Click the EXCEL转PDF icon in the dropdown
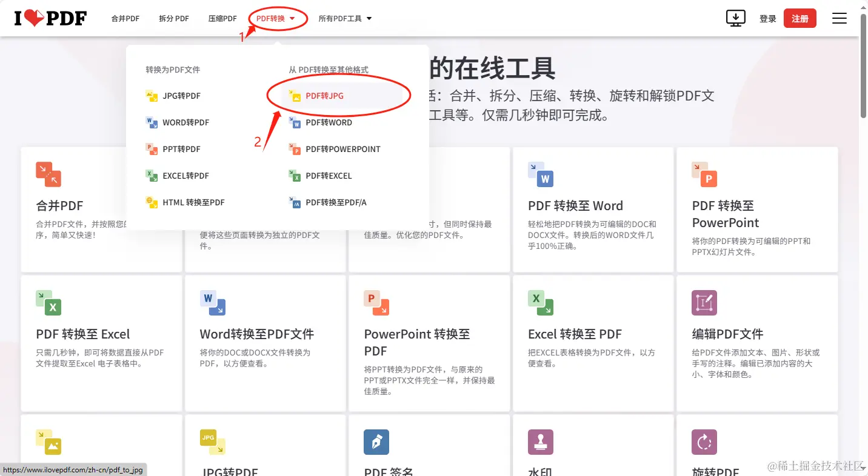Screen dimensions: 868x476 coord(152,176)
